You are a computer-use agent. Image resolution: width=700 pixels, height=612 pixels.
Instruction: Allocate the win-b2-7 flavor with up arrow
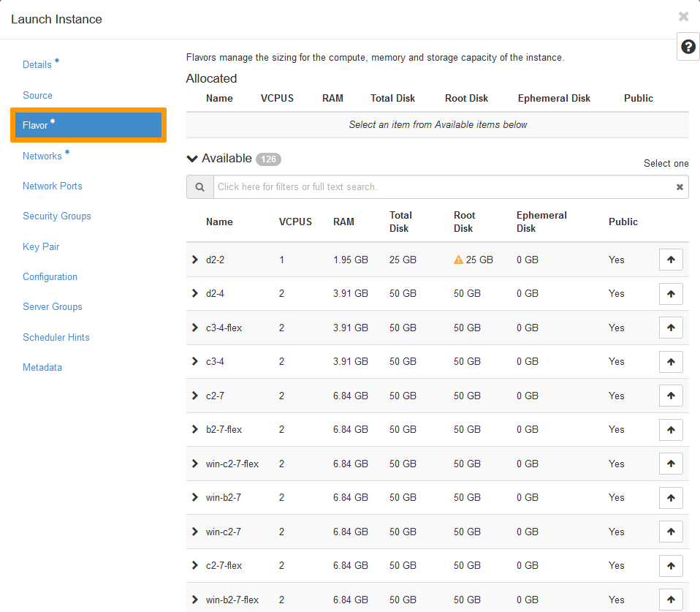pos(670,498)
